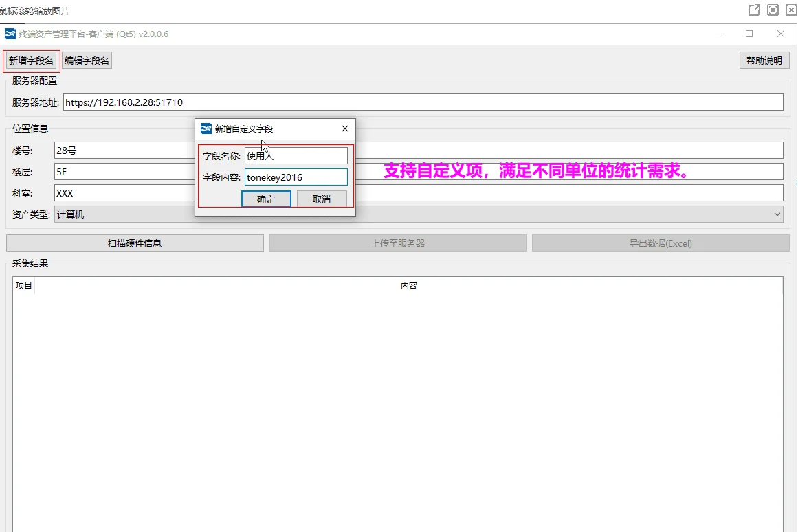Click the 扫描硬件信息 scan button
Viewport: 798px width, 532px height.
[135, 243]
